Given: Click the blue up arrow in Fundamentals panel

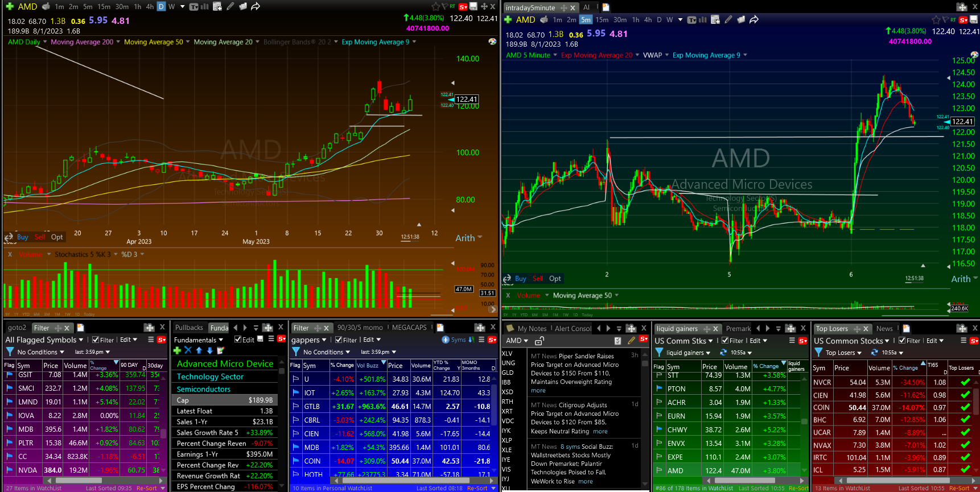Looking at the screenshot, I should point(199,350).
